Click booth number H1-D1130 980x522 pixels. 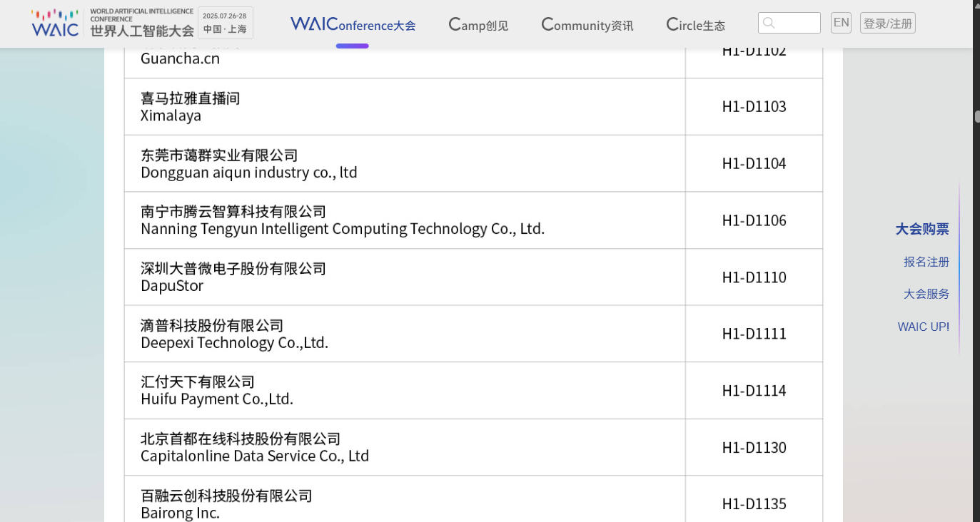pos(754,447)
